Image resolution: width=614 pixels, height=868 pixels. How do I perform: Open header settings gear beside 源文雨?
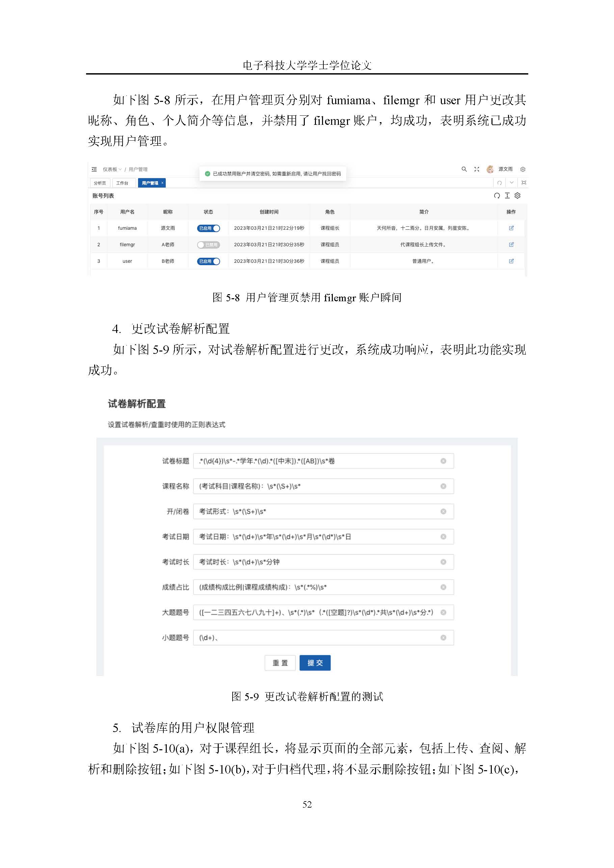tap(523, 169)
